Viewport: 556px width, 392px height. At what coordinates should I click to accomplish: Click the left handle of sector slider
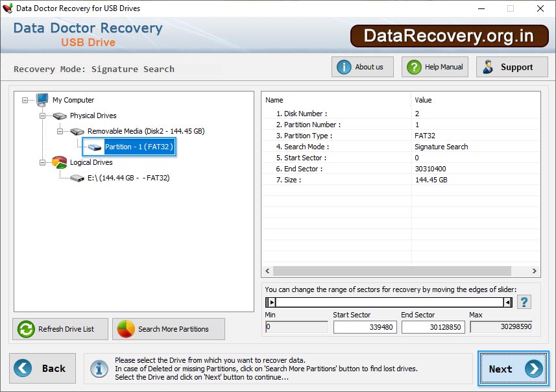[x=271, y=302]
